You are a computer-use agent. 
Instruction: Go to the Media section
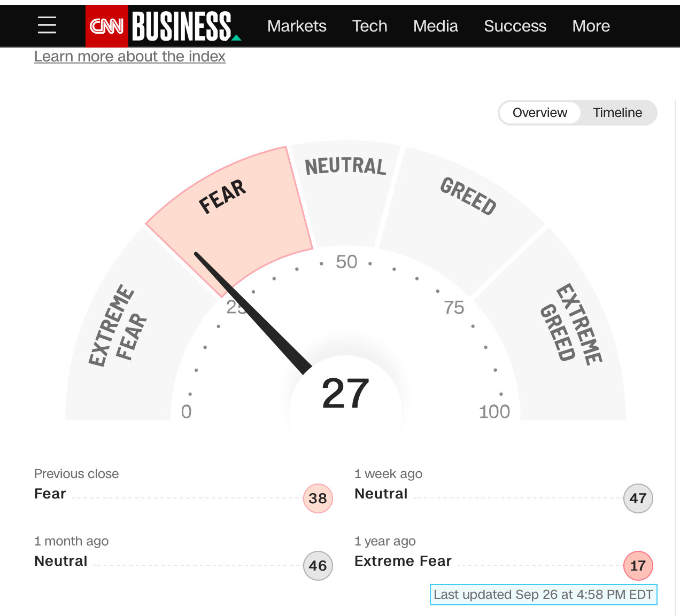[x=435, y=26]
